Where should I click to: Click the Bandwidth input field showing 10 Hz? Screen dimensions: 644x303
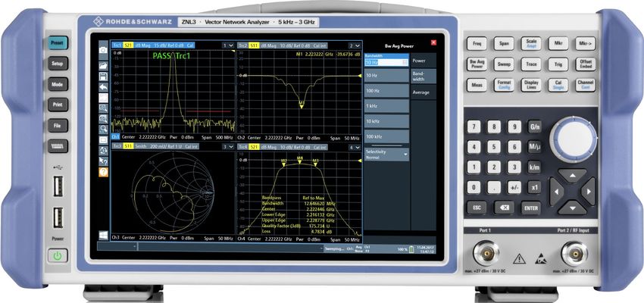386,62
